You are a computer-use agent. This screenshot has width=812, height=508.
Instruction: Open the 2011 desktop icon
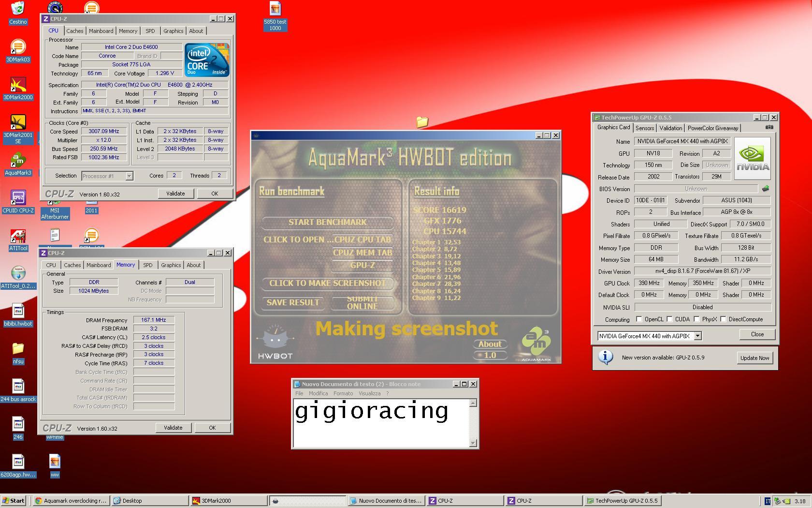tap(91, 210)
